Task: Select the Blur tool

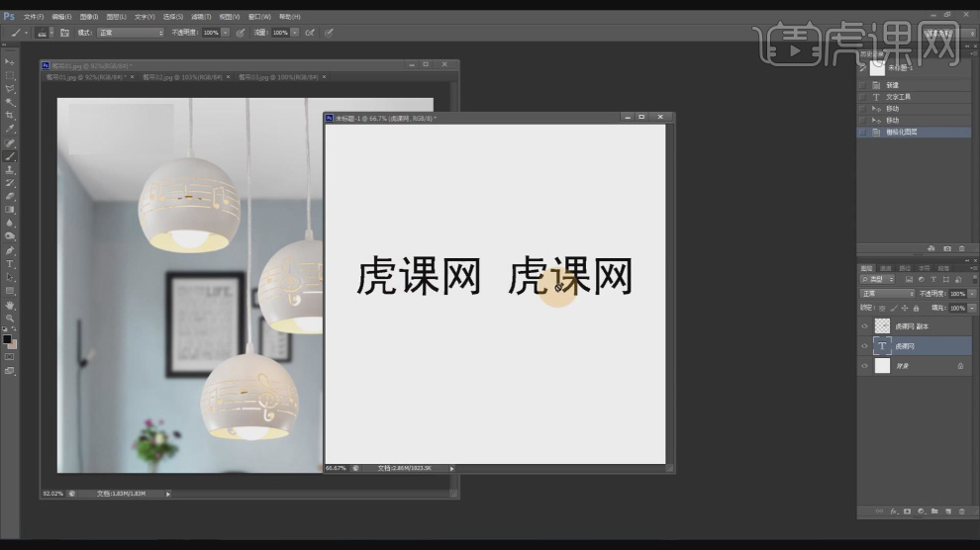Action: click(x=9, y=223)
